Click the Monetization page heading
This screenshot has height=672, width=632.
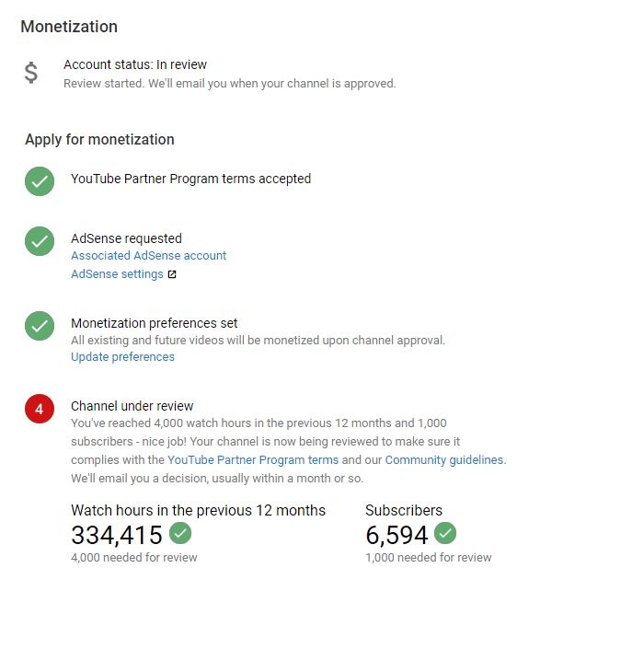(x=69, y=27)
